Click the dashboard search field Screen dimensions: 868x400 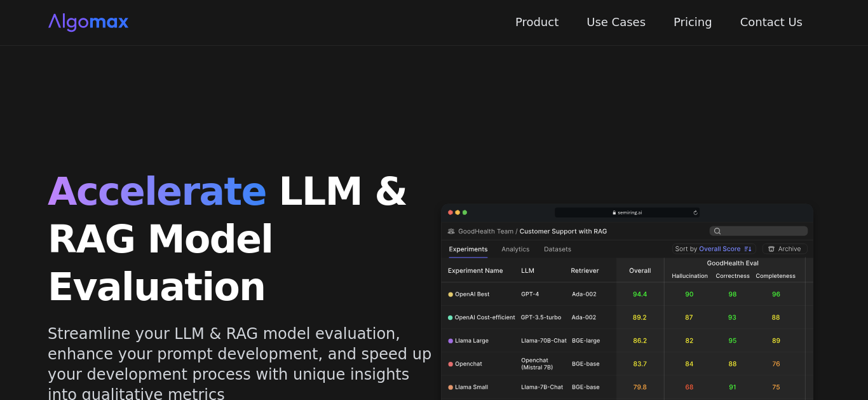759,231
